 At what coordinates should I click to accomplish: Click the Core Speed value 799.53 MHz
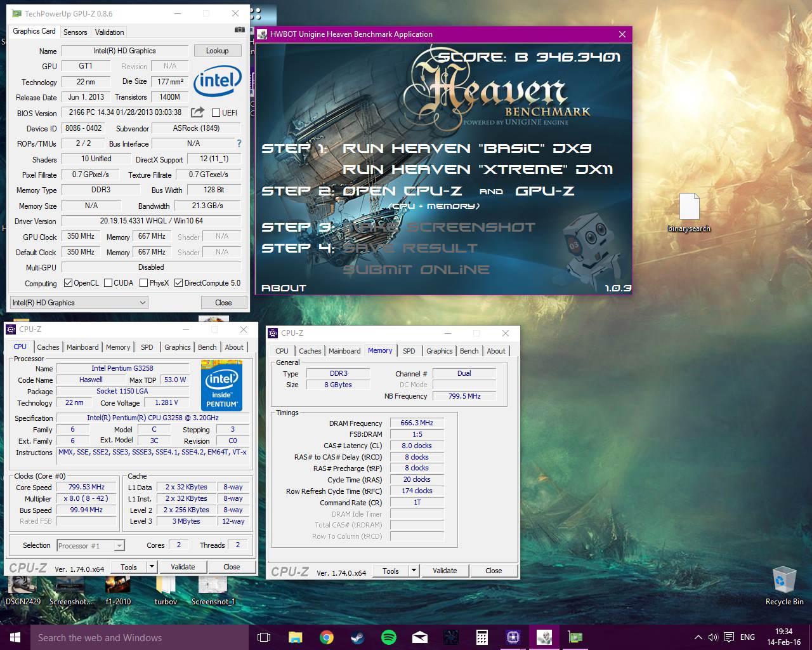86,487
